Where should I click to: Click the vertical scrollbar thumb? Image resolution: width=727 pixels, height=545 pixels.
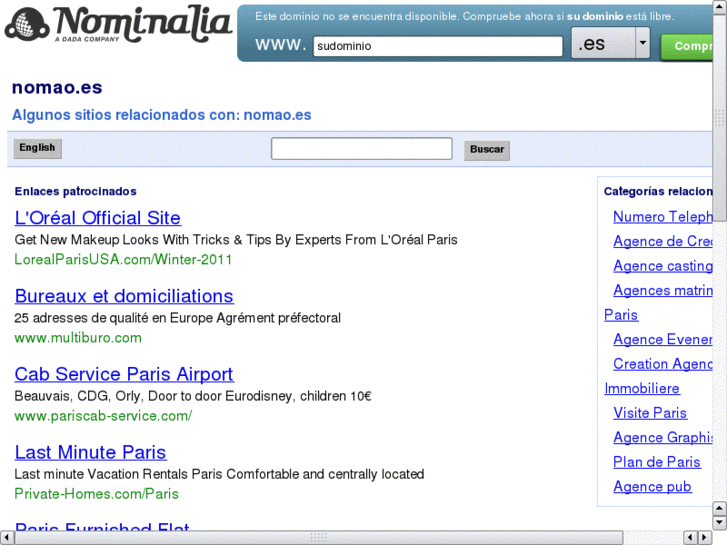pos(720,118)
